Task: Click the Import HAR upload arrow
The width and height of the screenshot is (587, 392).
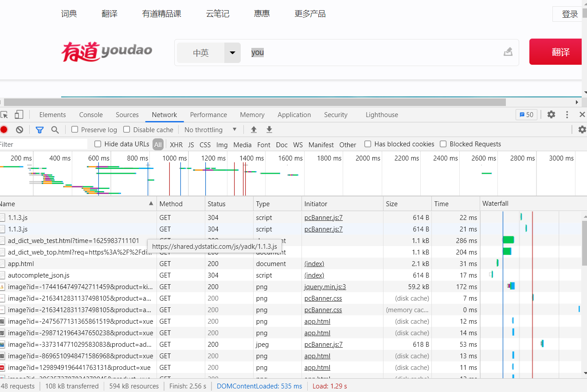Action: pos(254,129)
